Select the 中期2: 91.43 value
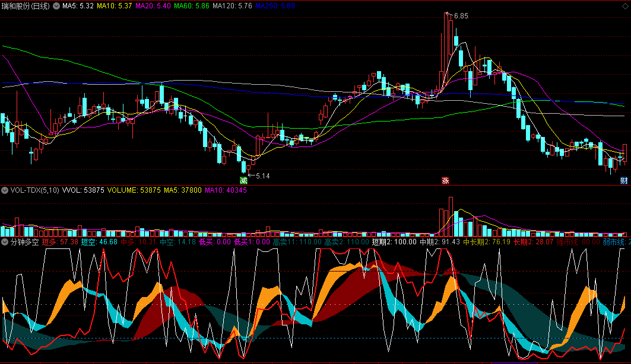 pyautogui.click(x=440, y=242)
